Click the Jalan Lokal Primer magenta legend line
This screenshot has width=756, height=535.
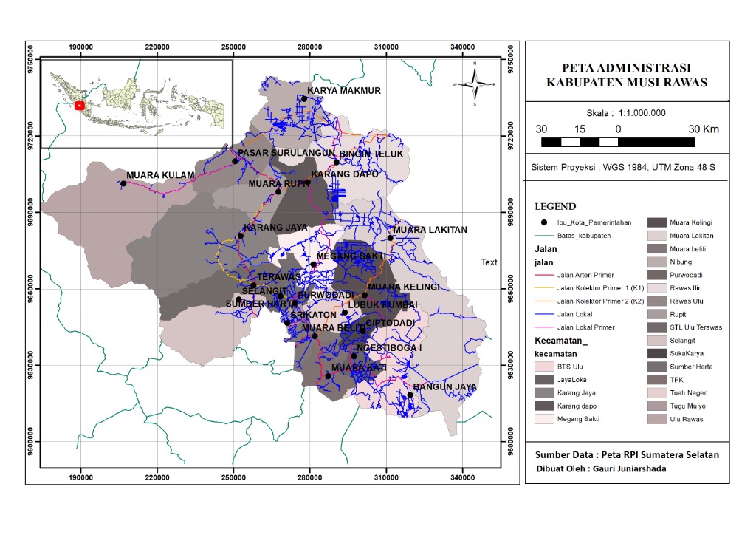tap(544, 327)
